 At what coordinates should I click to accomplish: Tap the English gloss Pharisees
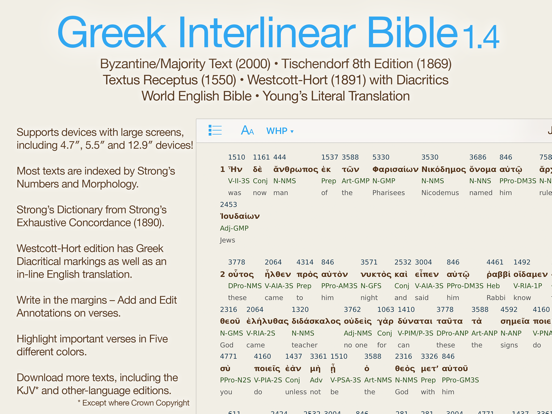[x=389, y=193]
